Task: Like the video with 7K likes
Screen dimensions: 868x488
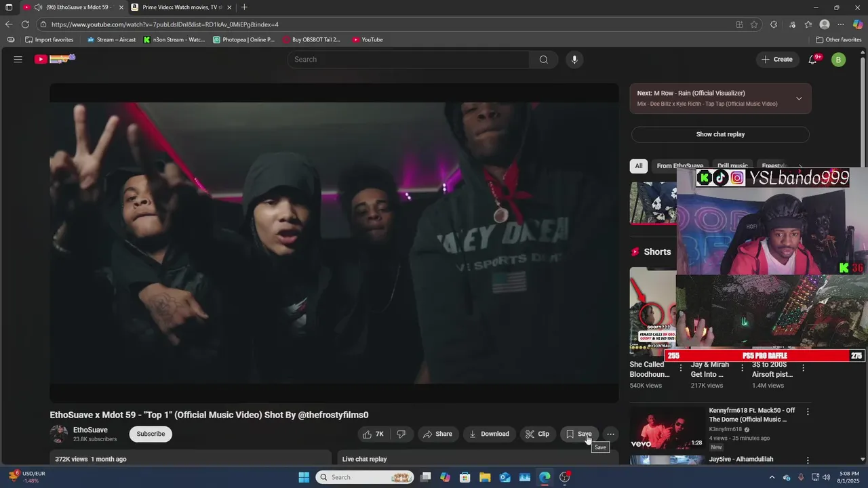Action: tap(373, 434)
